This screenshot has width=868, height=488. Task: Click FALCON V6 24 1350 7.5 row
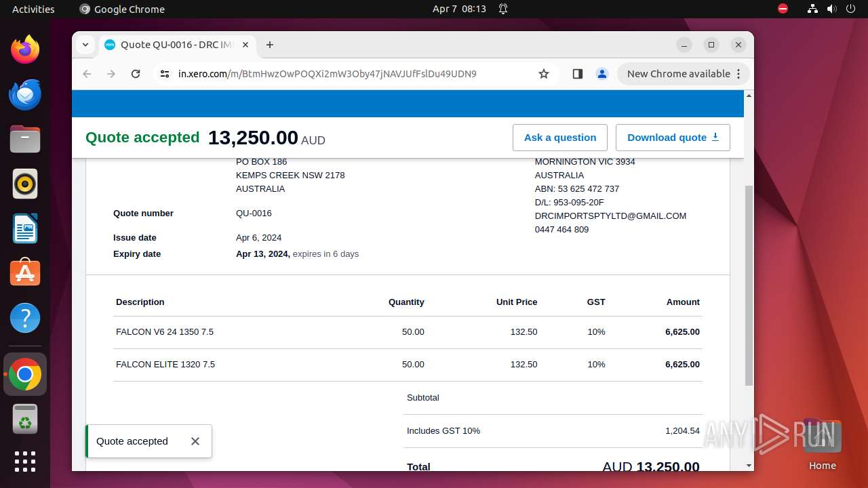[408, 332]
